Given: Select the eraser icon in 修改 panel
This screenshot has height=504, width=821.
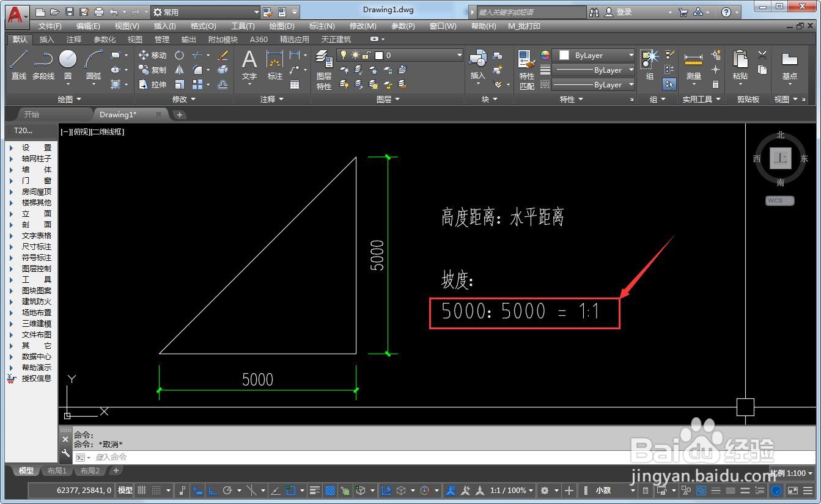Looking at the screenshot, I should [223, 55].
